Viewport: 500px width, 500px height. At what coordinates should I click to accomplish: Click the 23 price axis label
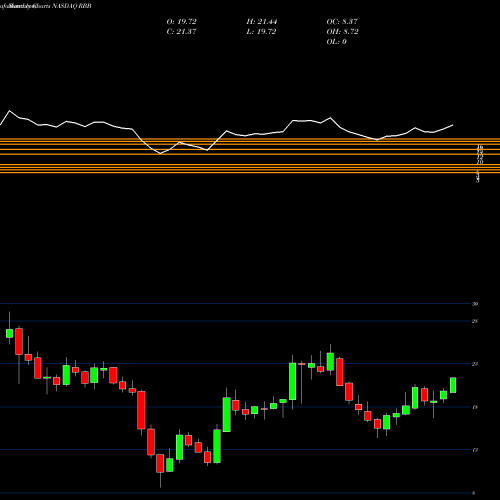475,364
